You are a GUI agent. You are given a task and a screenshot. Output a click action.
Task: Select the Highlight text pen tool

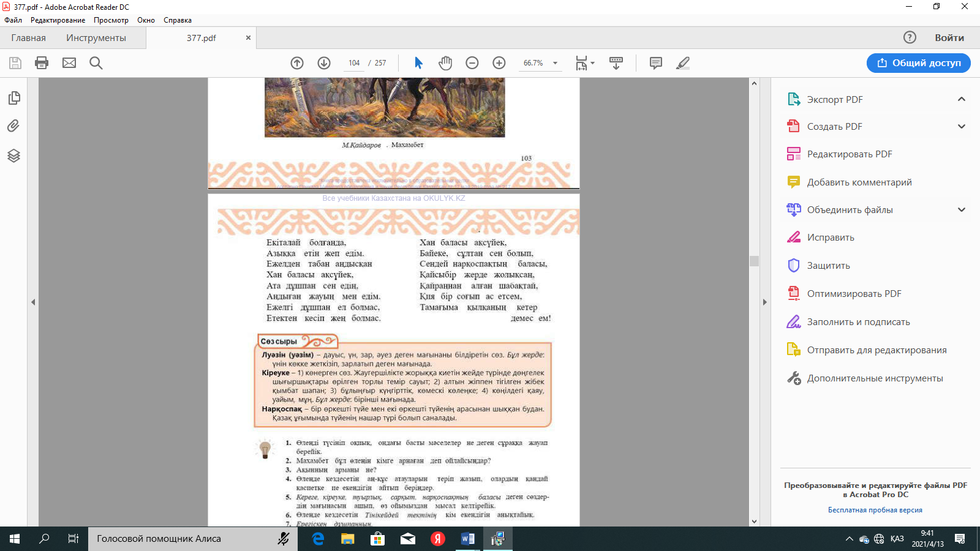point(683,63)
